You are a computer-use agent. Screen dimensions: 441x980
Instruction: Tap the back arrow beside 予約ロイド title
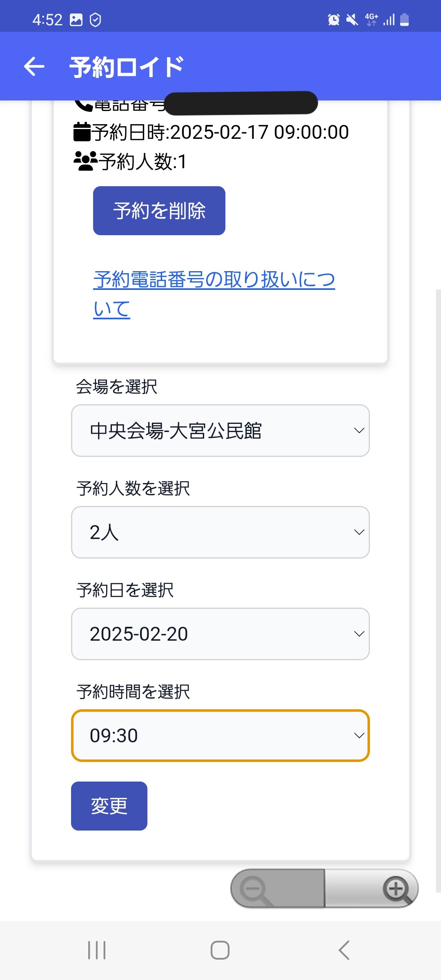33,67
